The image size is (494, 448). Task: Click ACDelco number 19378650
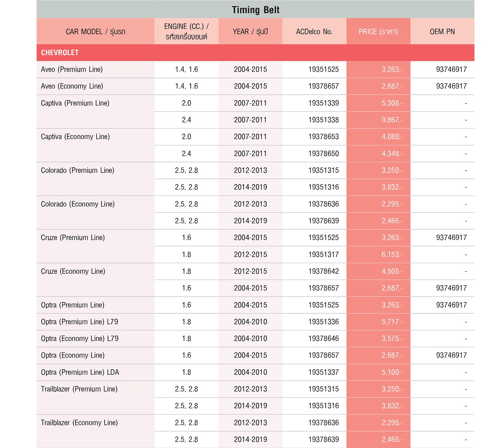pos(323,154)
